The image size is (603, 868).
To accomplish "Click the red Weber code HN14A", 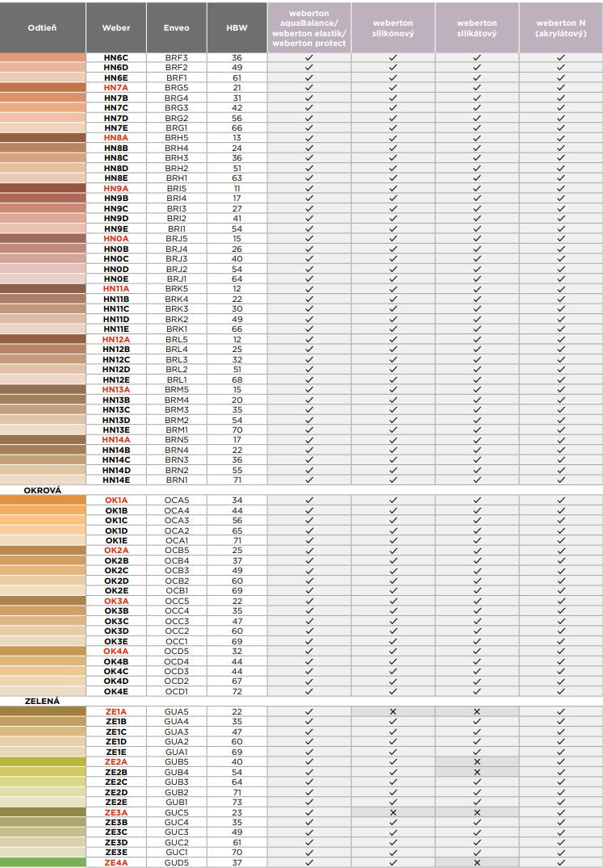I will (116, 440).
